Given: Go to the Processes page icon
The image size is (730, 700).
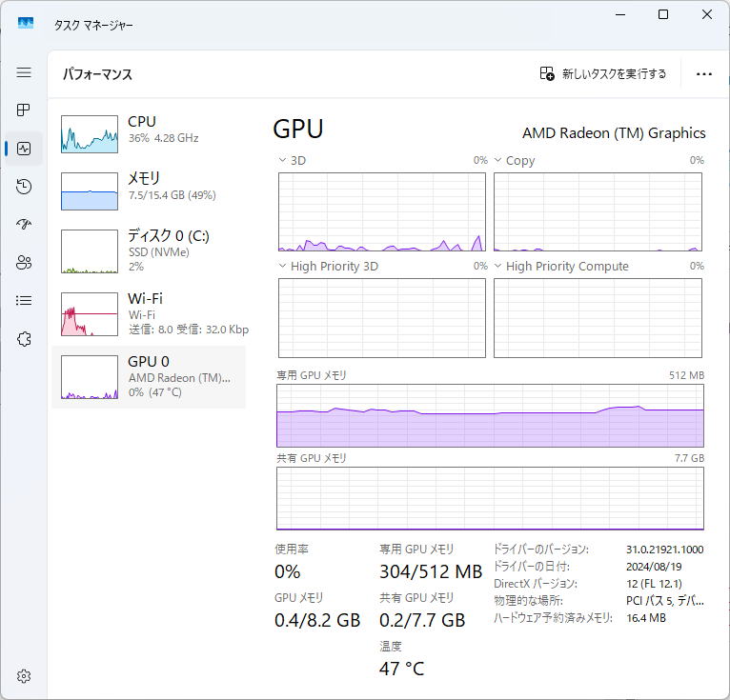Looking at the screenshot, I should 24,110.
